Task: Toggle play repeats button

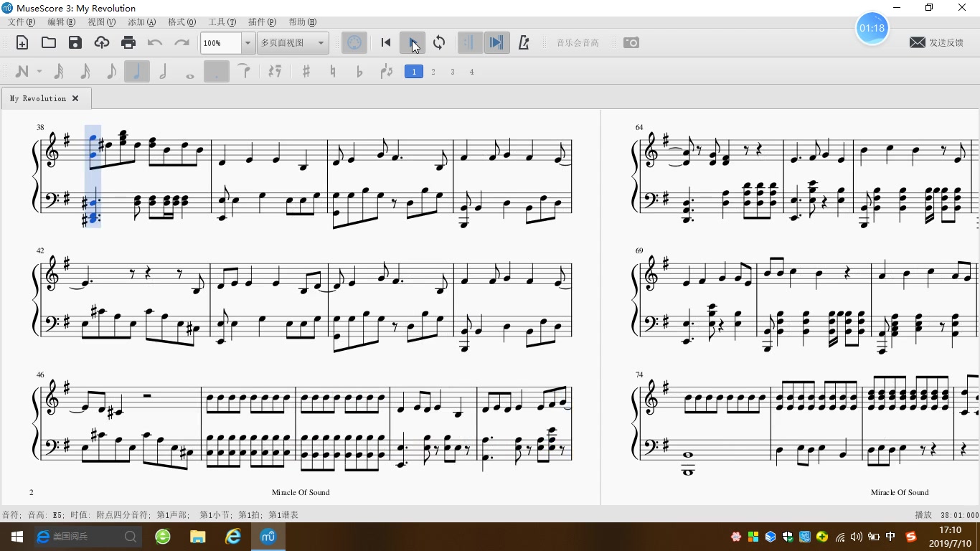Action: tap(470, 43)
